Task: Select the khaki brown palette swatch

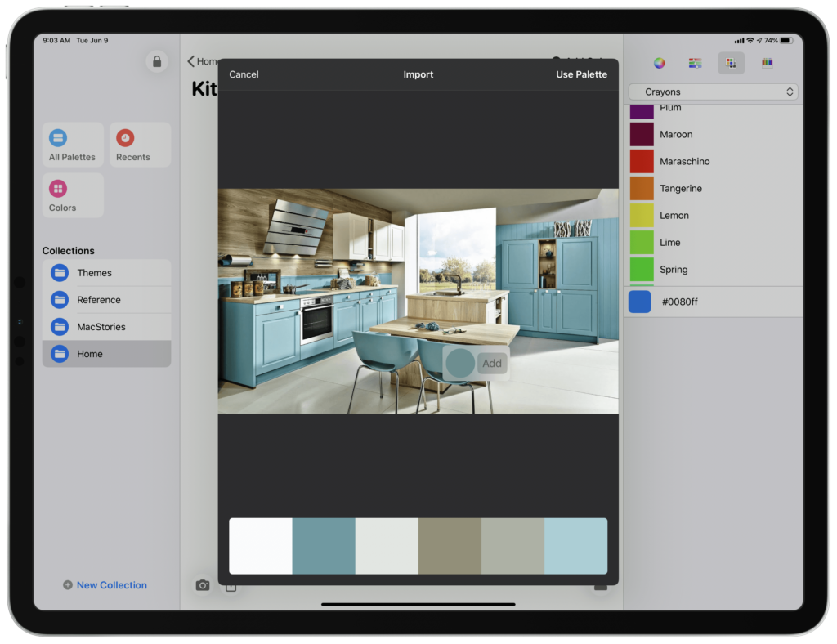Action: 450,546
